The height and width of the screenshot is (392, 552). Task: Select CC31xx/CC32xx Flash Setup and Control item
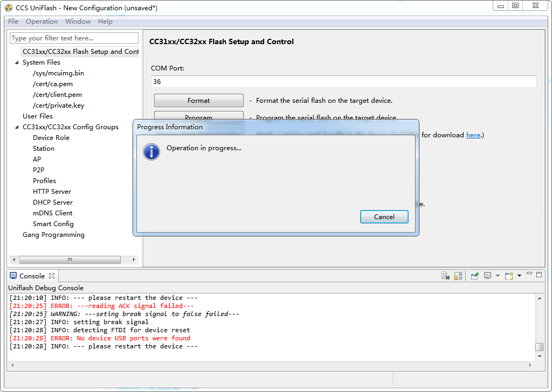click(x=80, y=52)
